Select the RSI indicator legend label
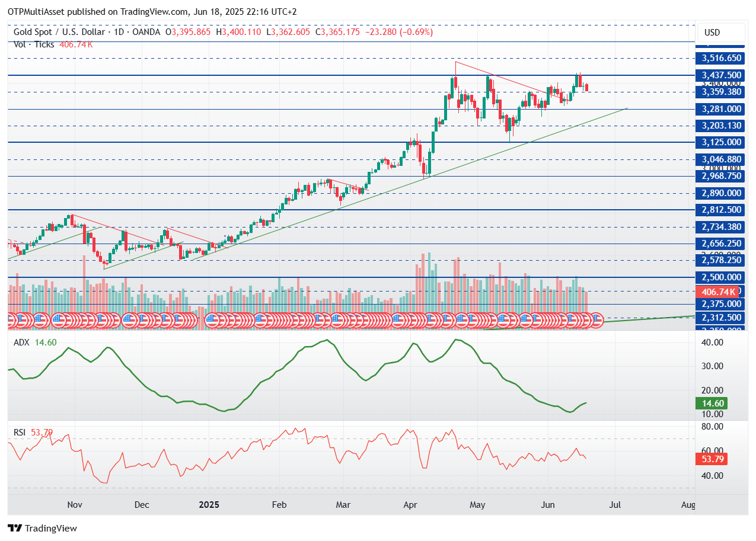This screenshot has width=756, height=541. point(20,433)
